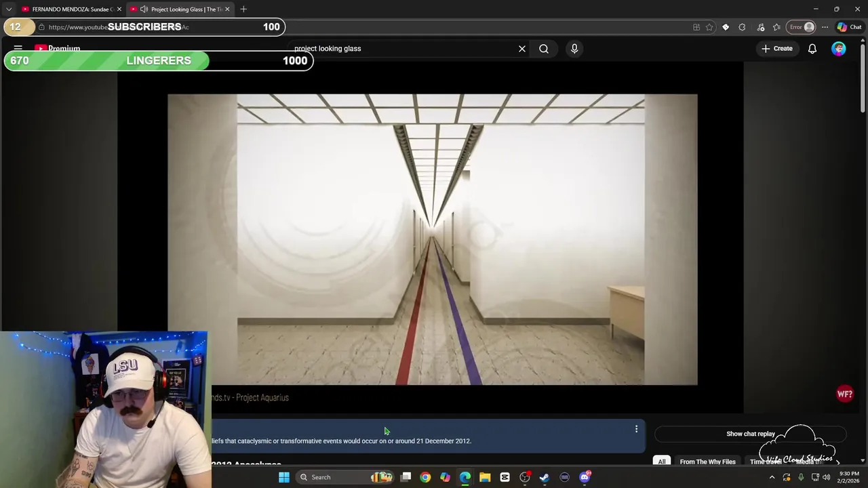Image resolution: width=868 pixels, height=488 pixels.
Task: Open Copilot from the taskbar
Action: pyautogui.click(x=445, y=477)
